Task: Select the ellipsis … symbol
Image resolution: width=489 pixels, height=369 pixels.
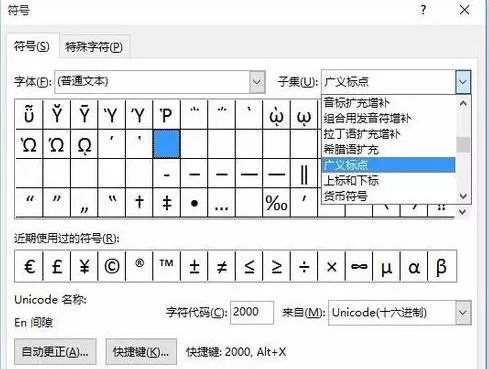Action: pyautogui.click(x=222, y=202)
